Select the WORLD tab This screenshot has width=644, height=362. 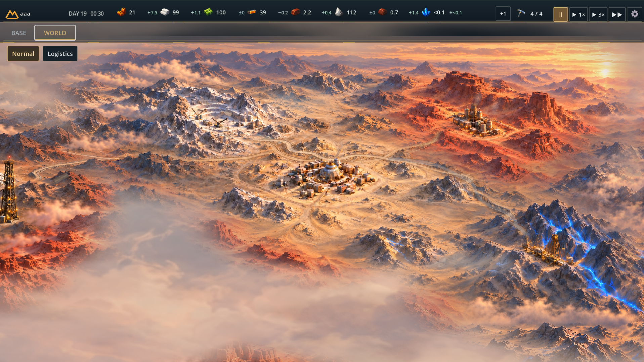[x=55, y=33]
